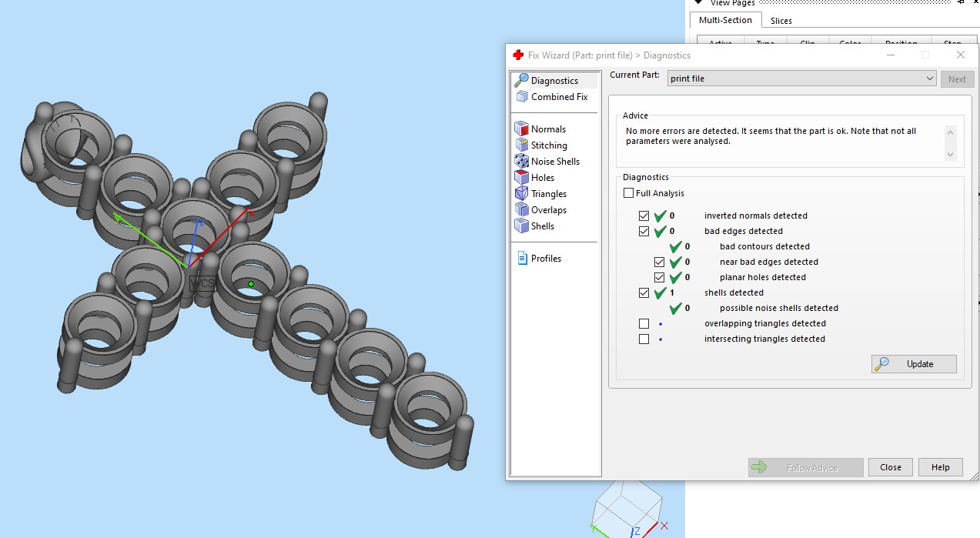
Task: Click the Combined Fix label
Action: click(x=560, y=97)
